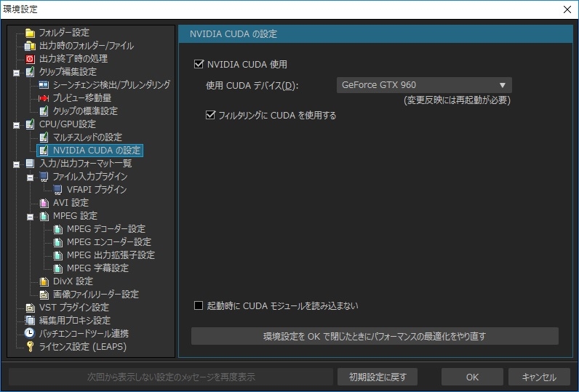Click the ファイル入力プラグイン monitor icon
This screenshot has width=579, height=392.
coord(44,177)
